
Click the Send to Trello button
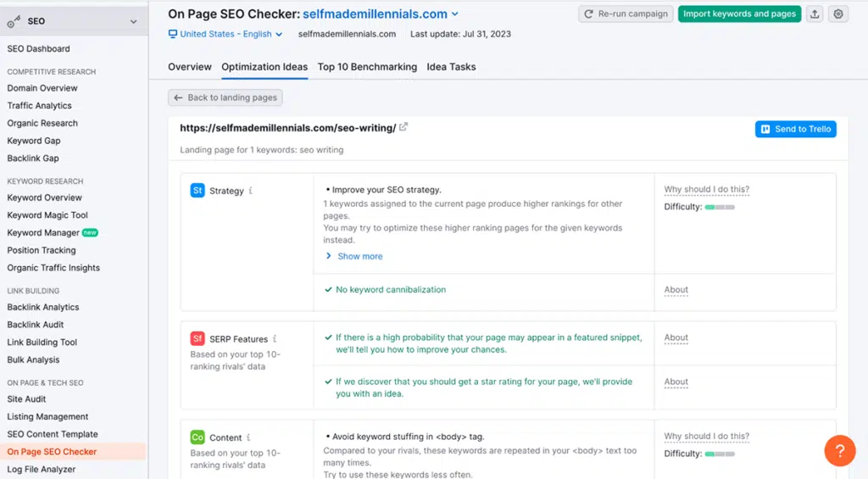click(795, 129)
